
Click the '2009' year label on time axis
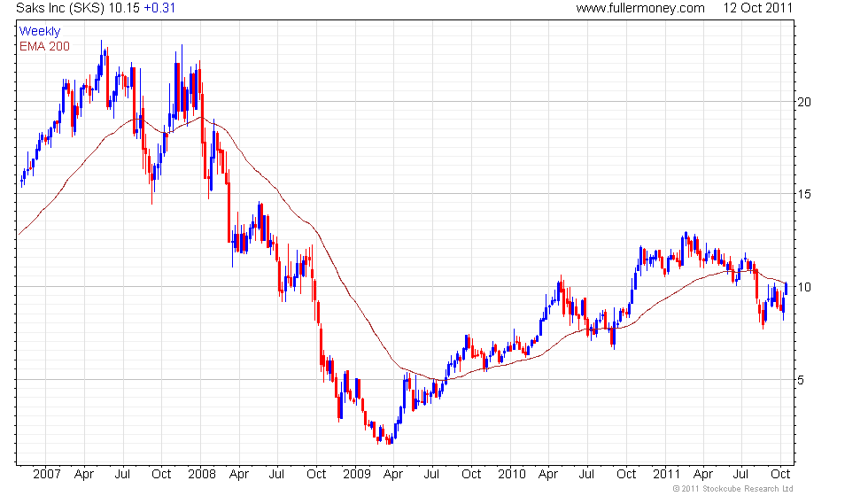click(x=356, y=475)
